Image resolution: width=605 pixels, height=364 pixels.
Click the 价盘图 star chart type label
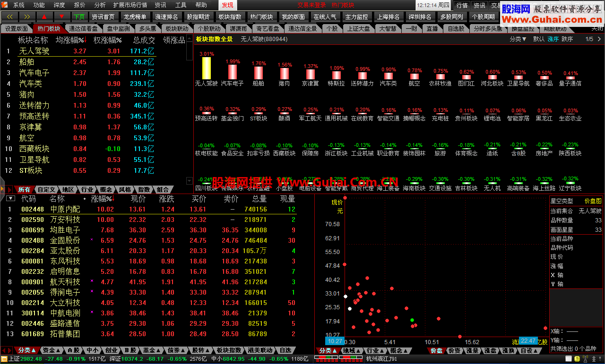pyautogui.click(x=593, y=201)
